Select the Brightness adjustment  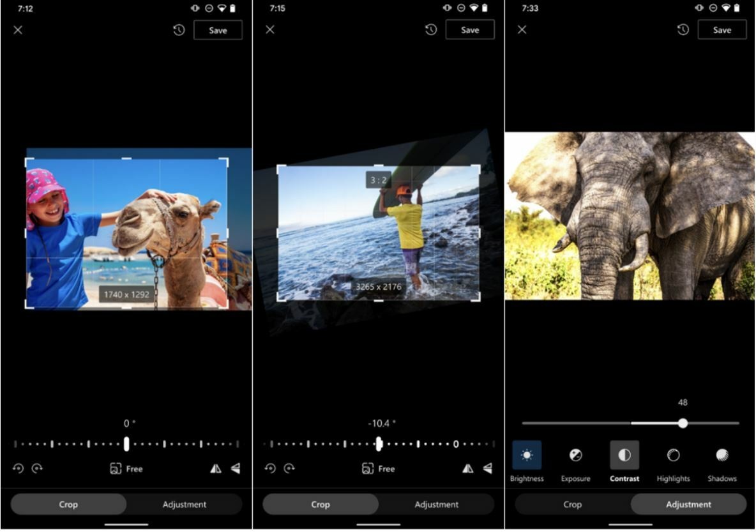pos(527,461)
